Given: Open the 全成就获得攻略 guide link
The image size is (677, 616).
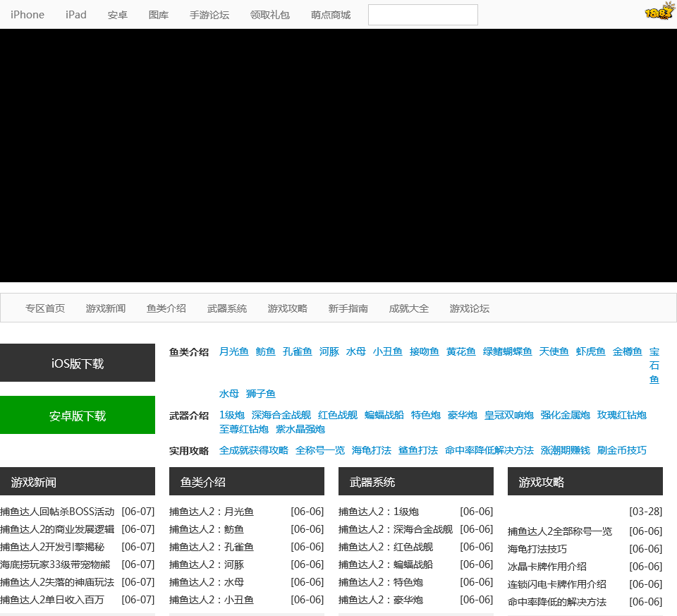Looking at the screenshot, I should tap(254, 451).
